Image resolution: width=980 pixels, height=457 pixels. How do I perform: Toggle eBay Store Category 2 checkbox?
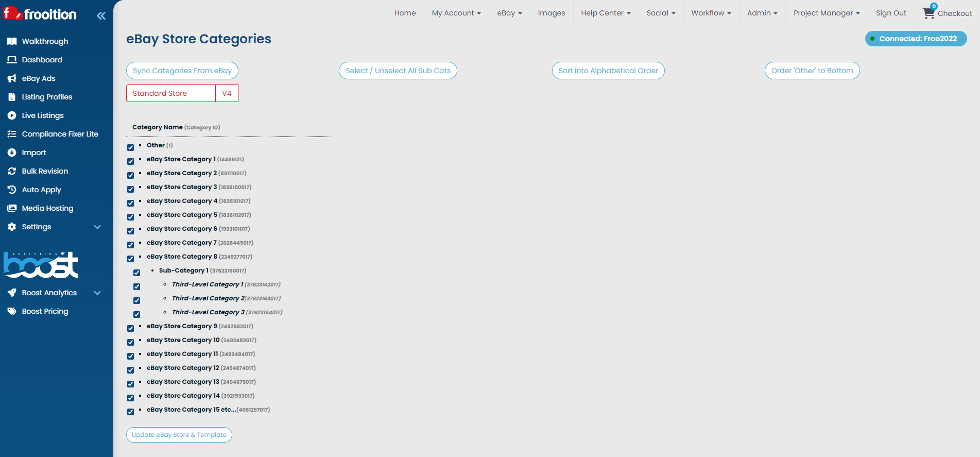[130, 175]
